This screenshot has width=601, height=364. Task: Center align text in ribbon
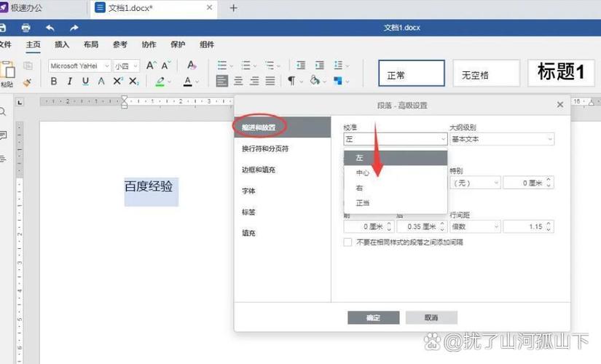(238, 81)
